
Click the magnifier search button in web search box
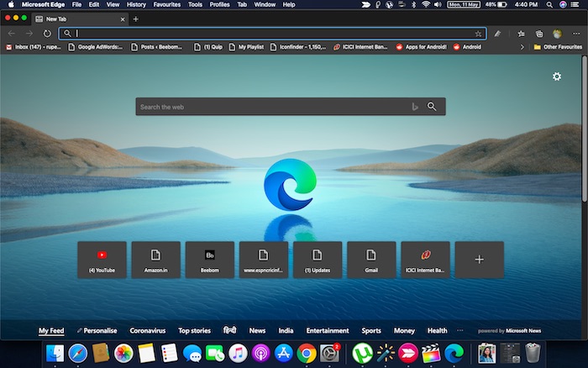(x=432, y=107)
